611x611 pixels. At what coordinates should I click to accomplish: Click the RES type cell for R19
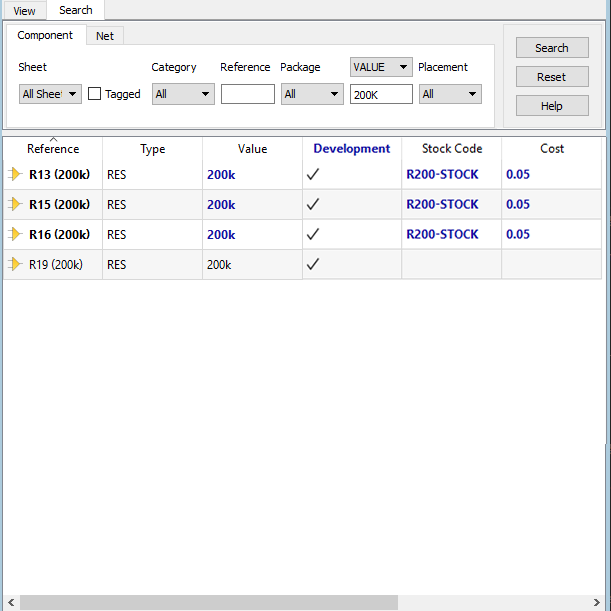tap(153, 265)
